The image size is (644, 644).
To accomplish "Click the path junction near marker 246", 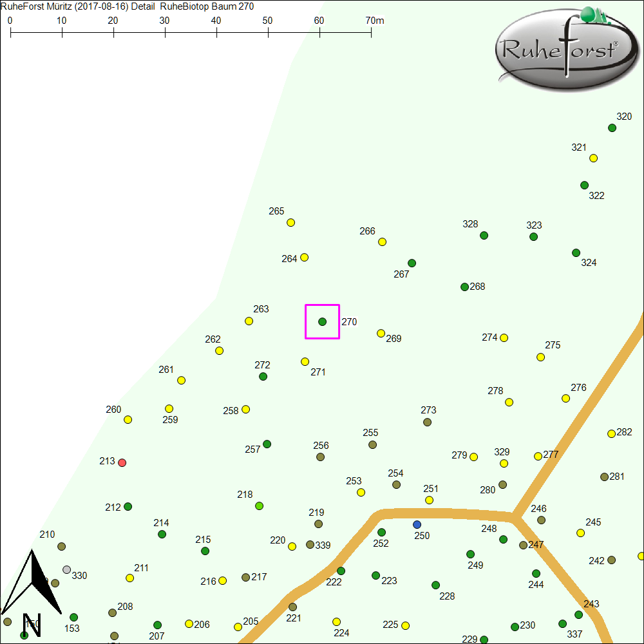I will (513, 516).
